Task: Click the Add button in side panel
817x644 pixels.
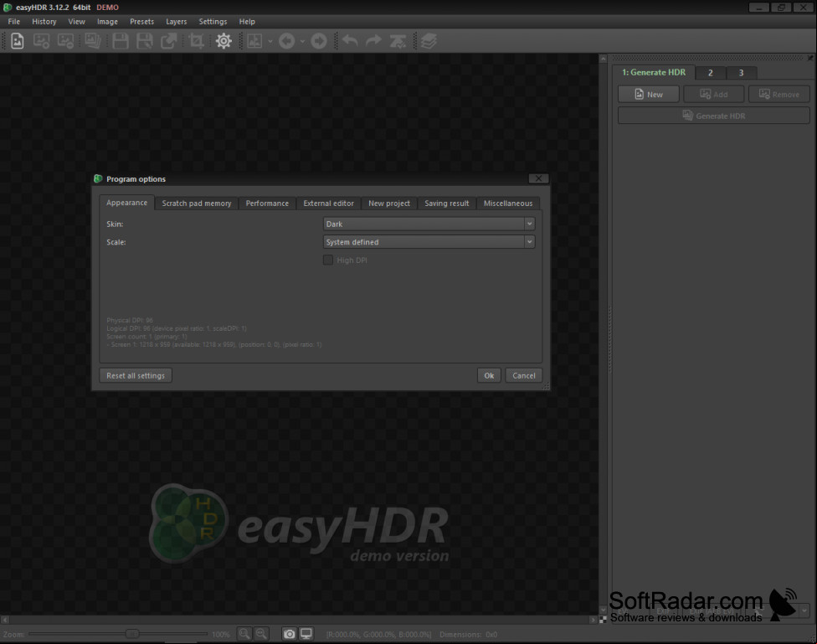Action: [714, 95]
